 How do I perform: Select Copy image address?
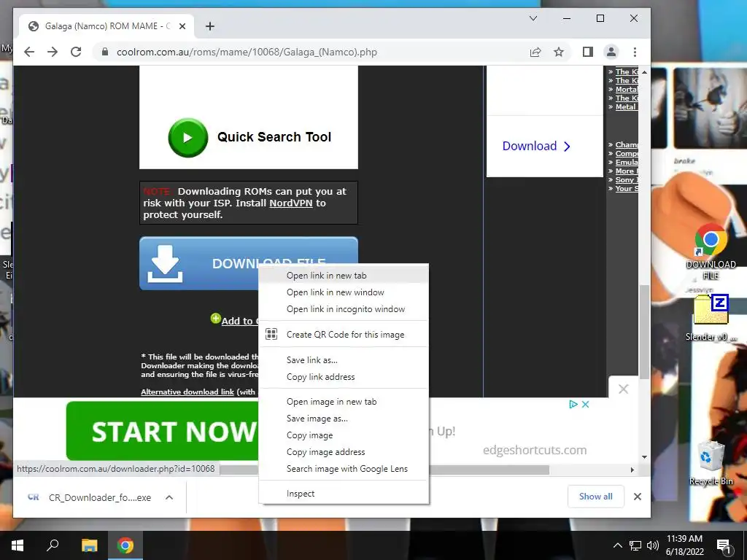pyautogui.click(x=344, y=451)
